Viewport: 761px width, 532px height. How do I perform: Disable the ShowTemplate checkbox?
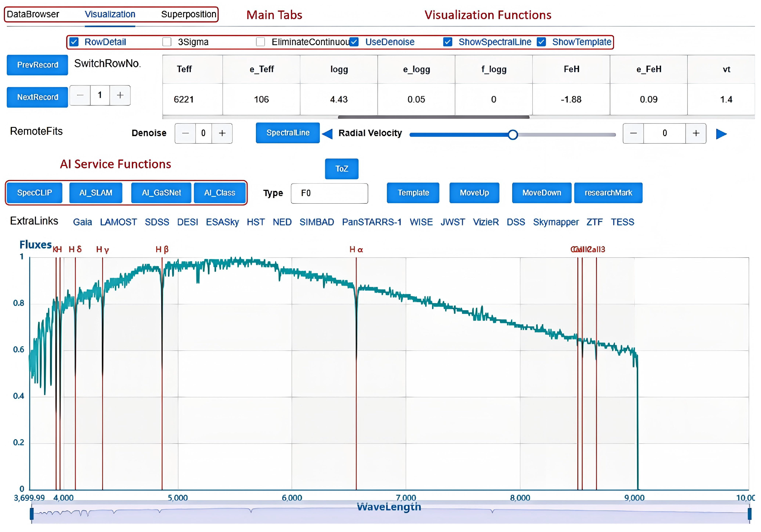coord(541,42)
